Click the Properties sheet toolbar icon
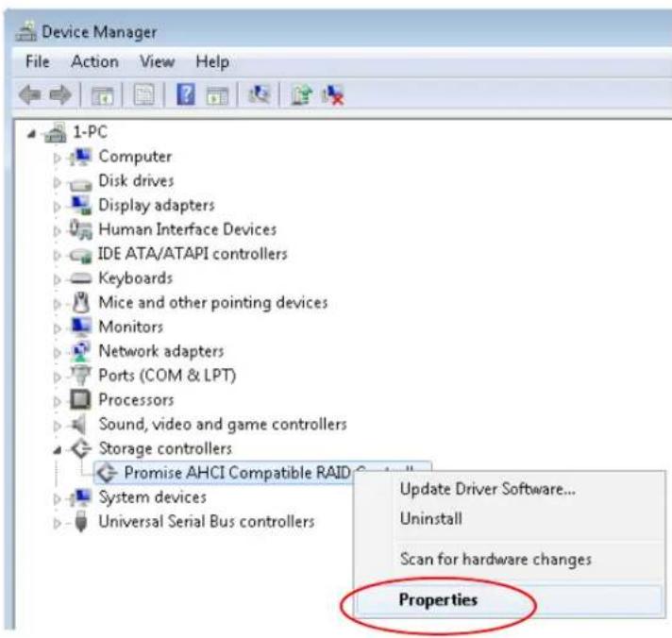 [144, 94]
